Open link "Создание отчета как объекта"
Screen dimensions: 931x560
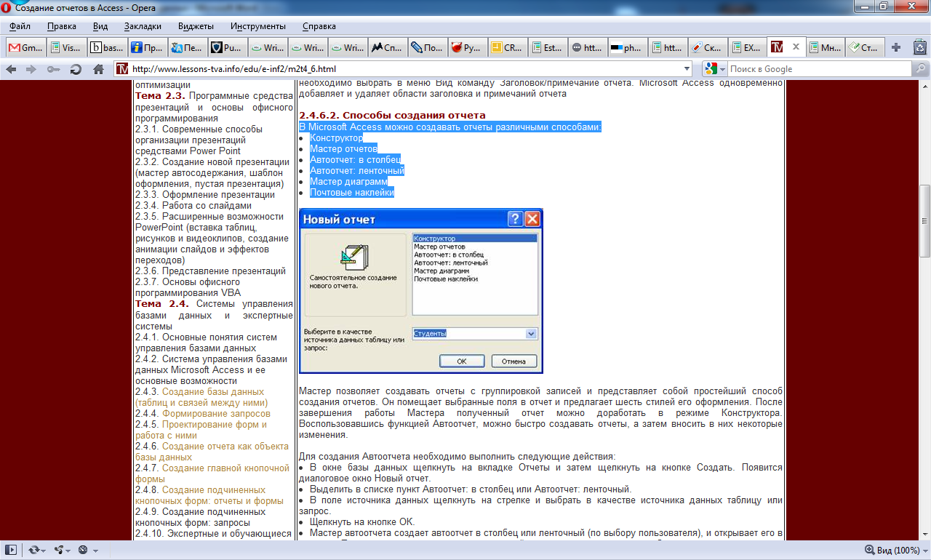[212, 452]
